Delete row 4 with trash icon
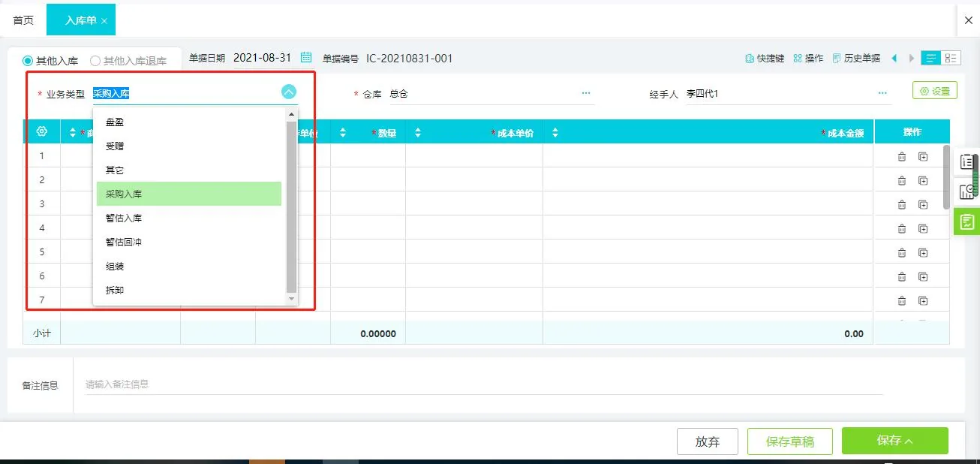 point(902,228)
